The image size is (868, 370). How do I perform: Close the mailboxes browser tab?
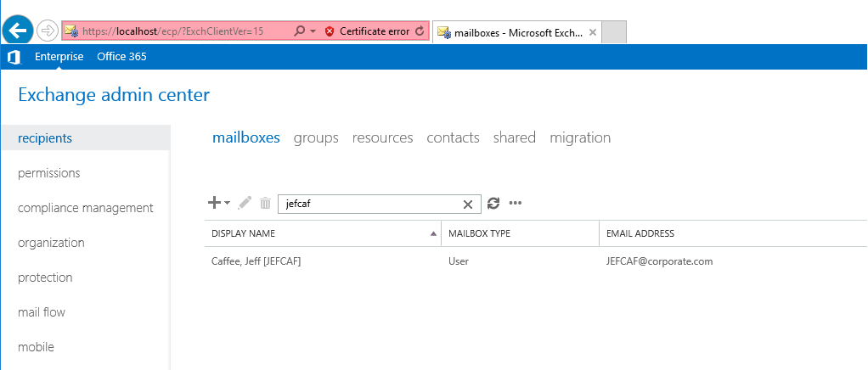pos(592,32)
